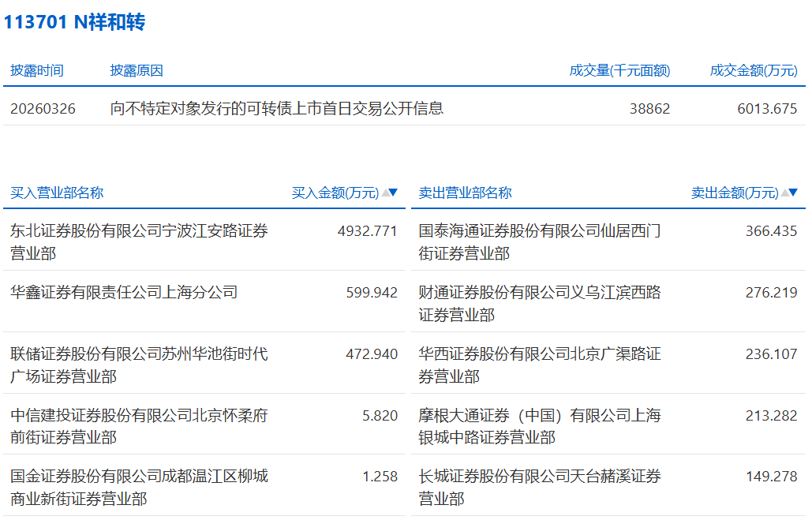Viewport: 812px width, 520px height.
Task: Click the 成交量(千元面额) header
Action: 619,70
